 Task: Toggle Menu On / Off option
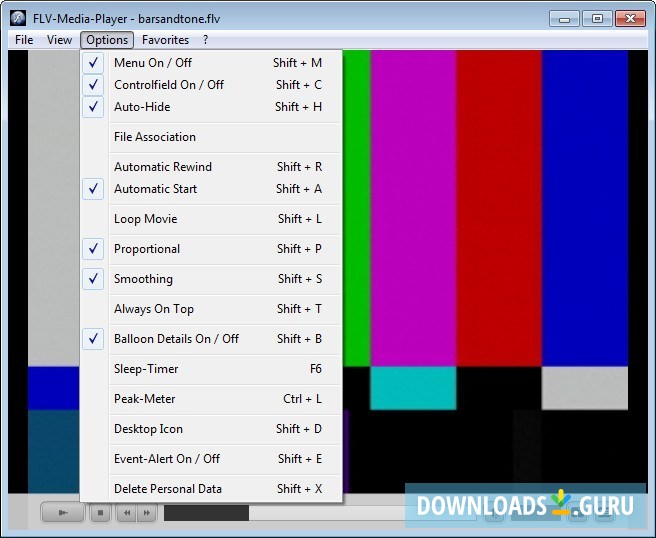pos(211,63)
